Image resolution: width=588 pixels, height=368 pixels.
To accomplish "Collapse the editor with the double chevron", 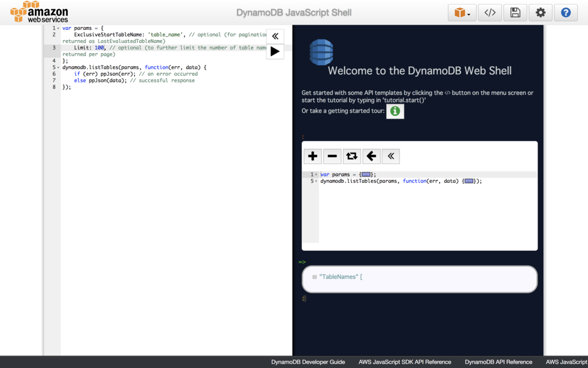I will point(275,36).
